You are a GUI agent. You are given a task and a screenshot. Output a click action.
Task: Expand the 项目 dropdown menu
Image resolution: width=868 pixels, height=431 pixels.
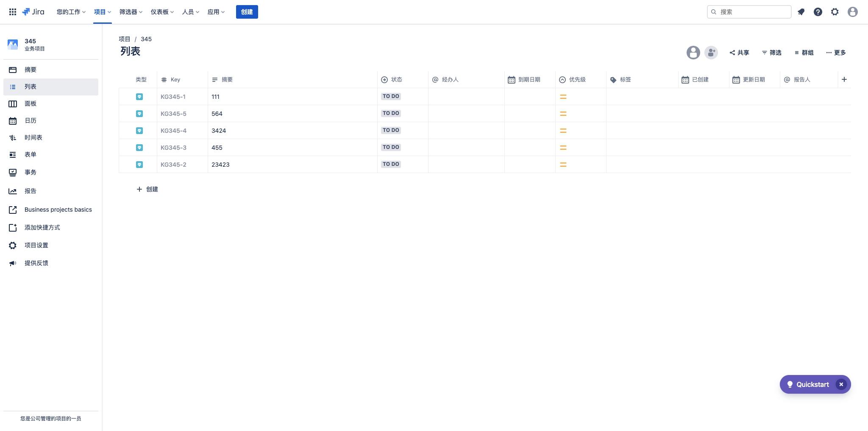coord(103,12)
